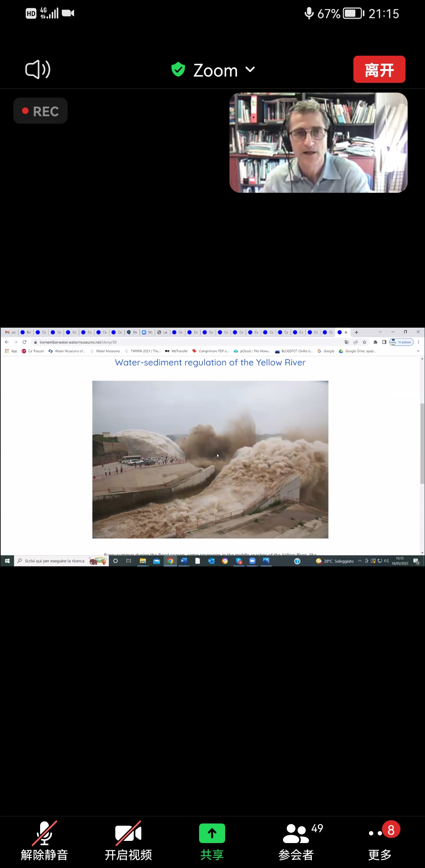425x868 pixels.
Task: Click the bookmark star icon
Action: [x=364, y=342]
